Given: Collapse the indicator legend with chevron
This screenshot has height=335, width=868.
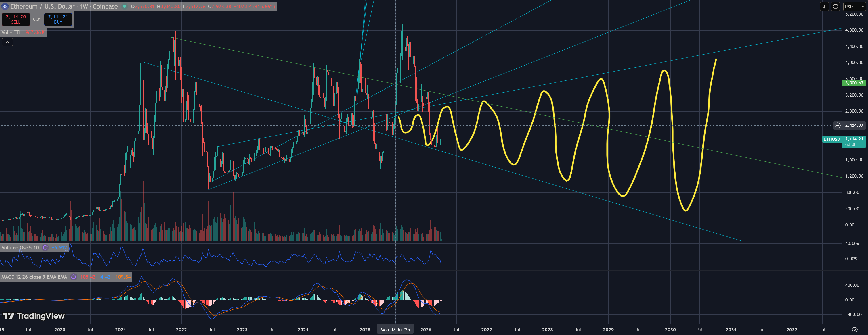Looking at the screenshot, I should [7, 42].
